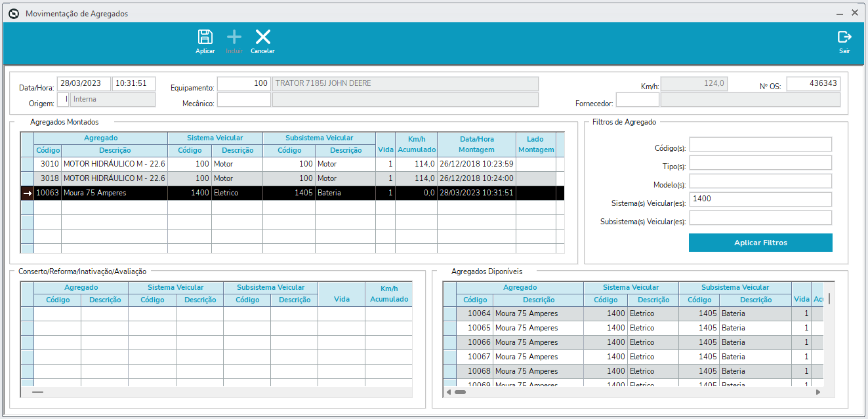The height and width of the screenshot is (419, 868).
Task: Click right scroll arrow in Agregados Disponíveis
Action: [x=818, y=392]
